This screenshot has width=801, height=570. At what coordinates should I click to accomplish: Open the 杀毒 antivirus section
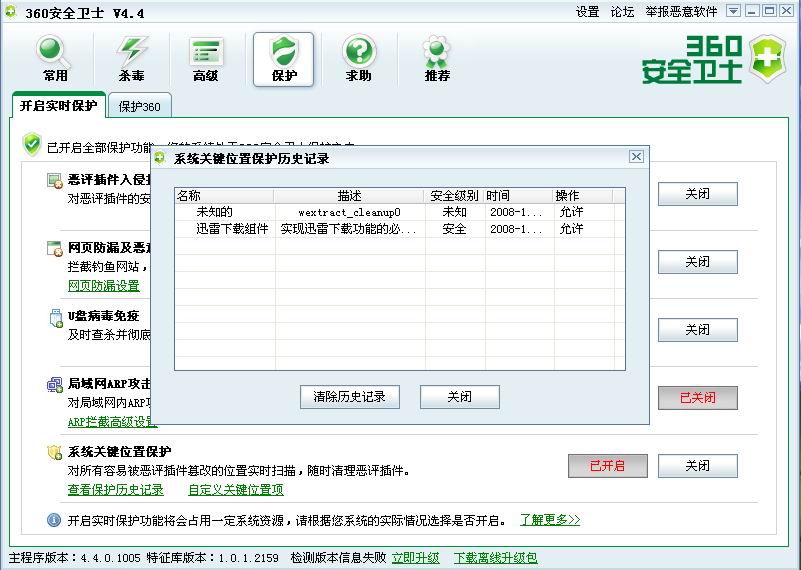tap(131, 59)
